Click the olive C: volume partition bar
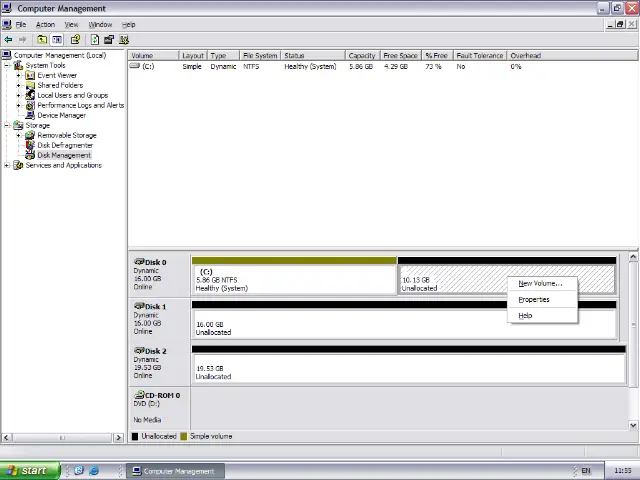Screen dimensions: 640x480 tap(294, 277)
